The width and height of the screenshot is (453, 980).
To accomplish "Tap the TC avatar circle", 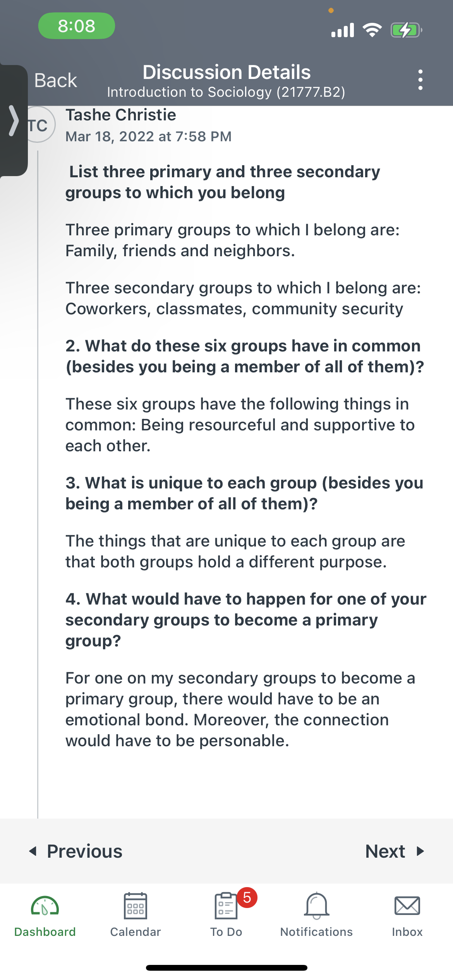I will click(x=38, y=125).
